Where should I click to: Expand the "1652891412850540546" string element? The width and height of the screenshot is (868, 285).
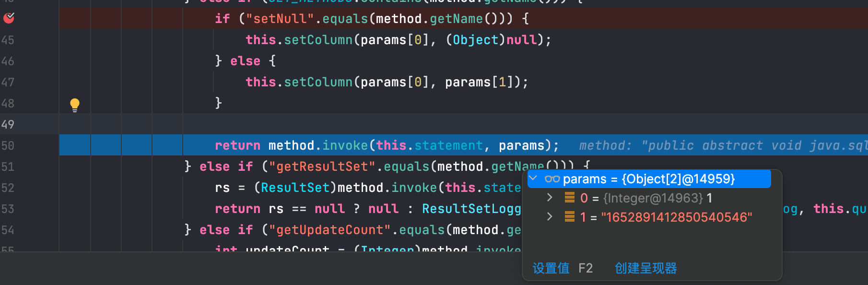click(x=550, y=217)
